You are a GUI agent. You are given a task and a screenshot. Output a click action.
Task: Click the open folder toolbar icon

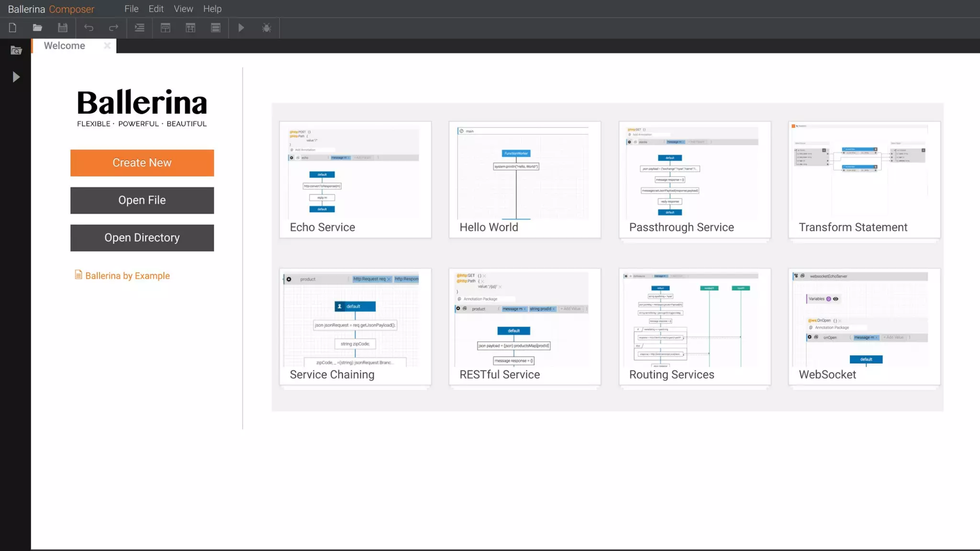[37, 28]
